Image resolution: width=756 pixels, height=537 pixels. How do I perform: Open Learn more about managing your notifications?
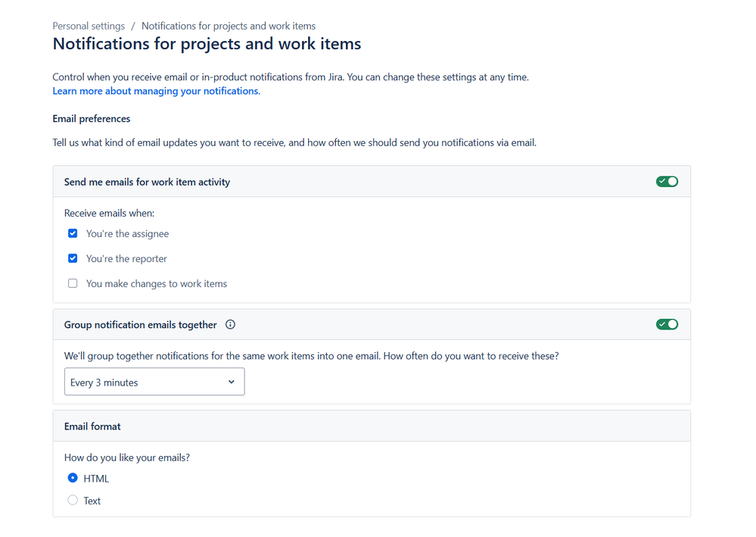(x=155, y=91)
